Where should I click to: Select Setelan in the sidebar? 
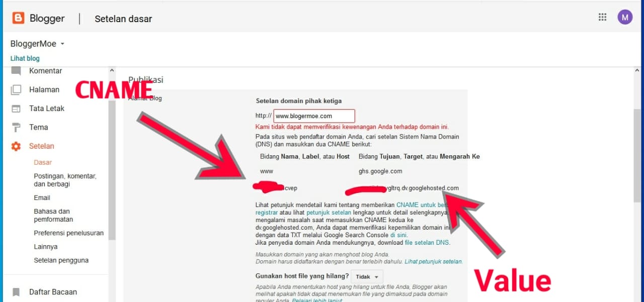(42, 146)
